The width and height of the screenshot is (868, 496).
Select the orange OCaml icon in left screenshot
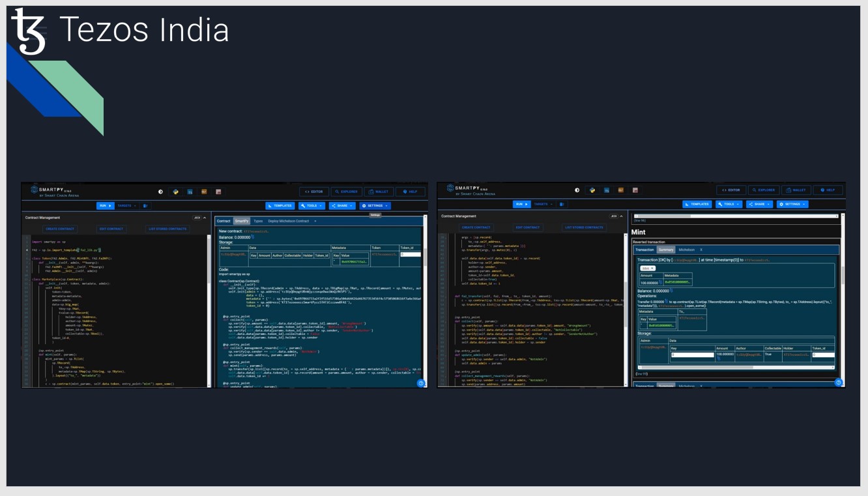click(204, 192)
